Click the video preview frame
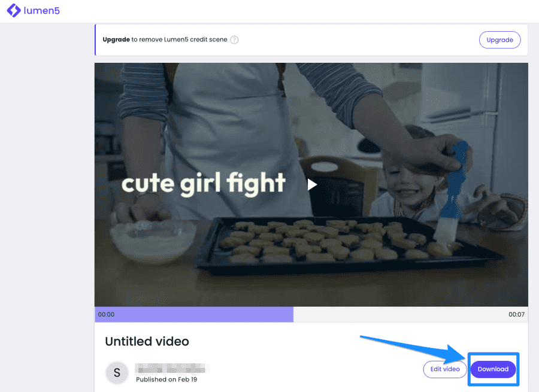Viewport: 539px width, 392px height. click(311, 184)
